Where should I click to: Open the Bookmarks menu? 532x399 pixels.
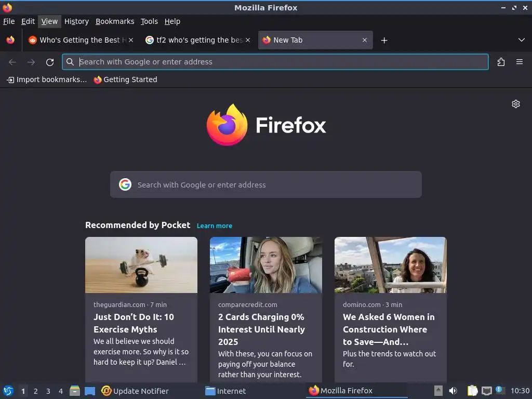pyautogui.click(x=115, y=21)
